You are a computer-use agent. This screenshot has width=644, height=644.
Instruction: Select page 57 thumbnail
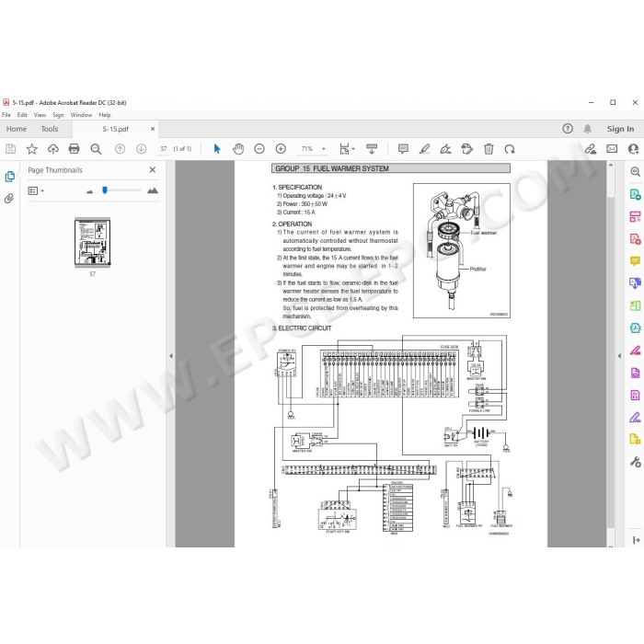point(92,243)
